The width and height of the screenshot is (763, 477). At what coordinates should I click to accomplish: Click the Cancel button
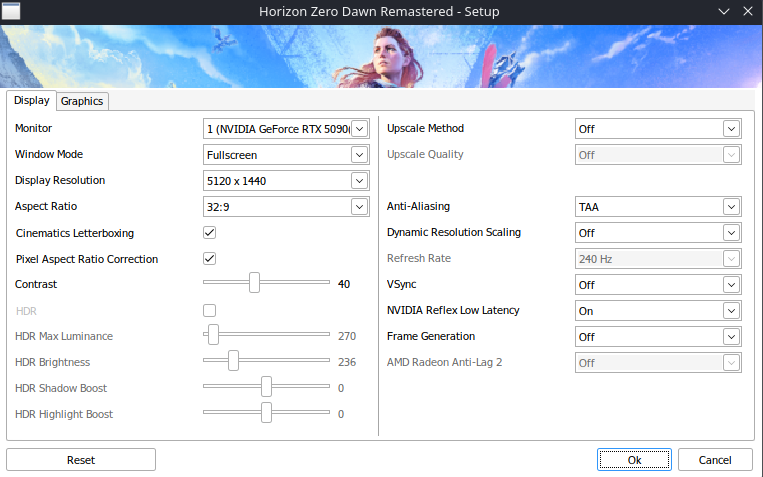click(715, 460)
